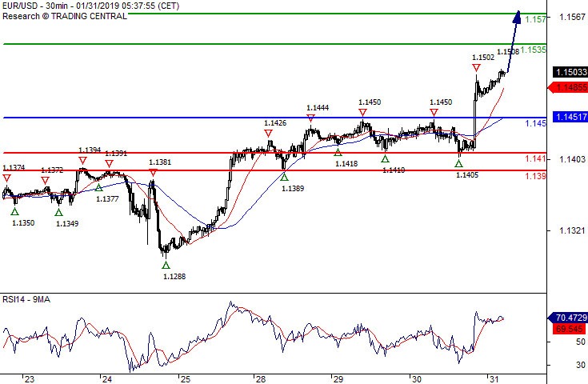
Task: Select the 1.1403 price axis label
Action: [572, 159]
